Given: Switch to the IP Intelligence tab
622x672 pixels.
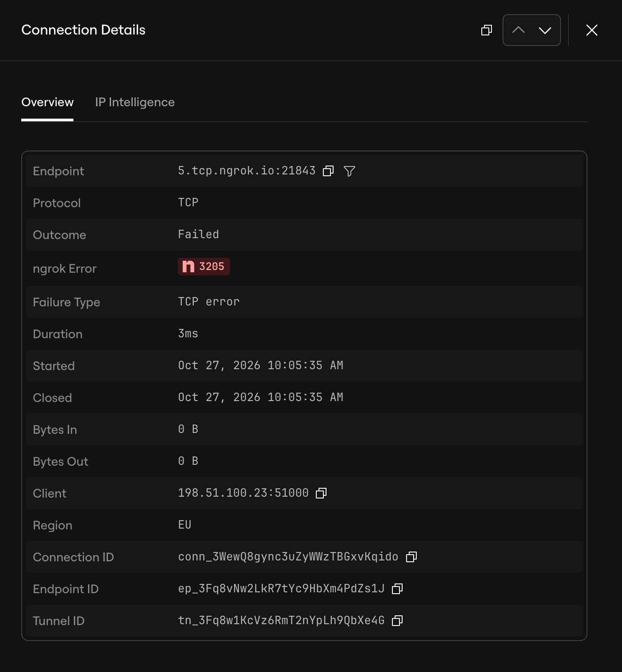Looking at the screenshot, I should pyautogui.click(x=135, y=102).
